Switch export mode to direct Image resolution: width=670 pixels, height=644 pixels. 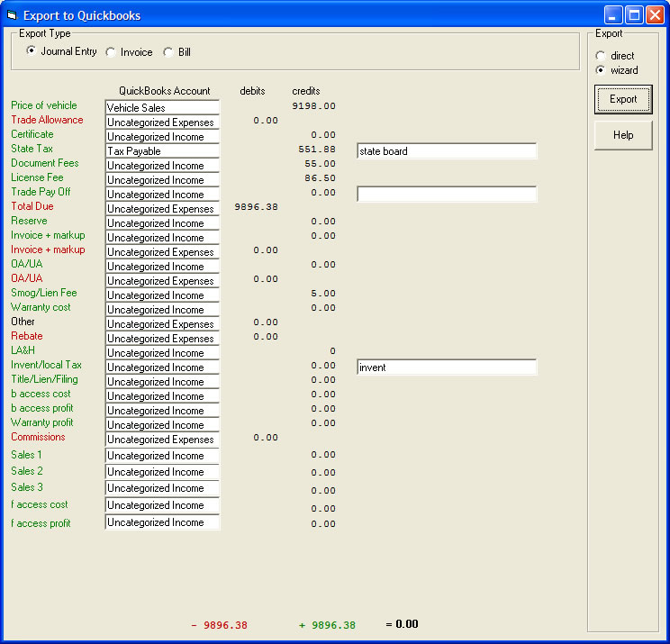pyautogui.click(x=601, y=56)
